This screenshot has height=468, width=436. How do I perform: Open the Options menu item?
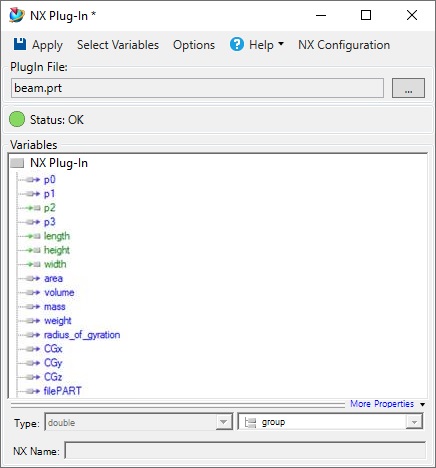(194, 45)
